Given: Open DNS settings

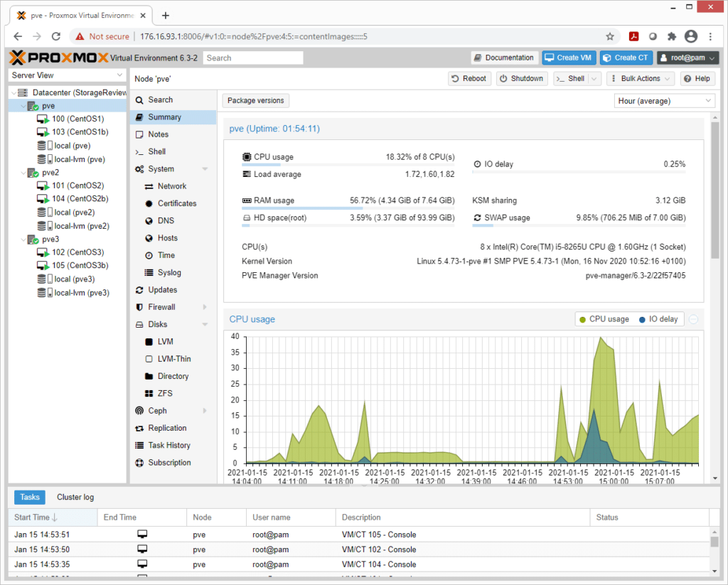Looking at the screenshot, I should (x=173, y=220).
